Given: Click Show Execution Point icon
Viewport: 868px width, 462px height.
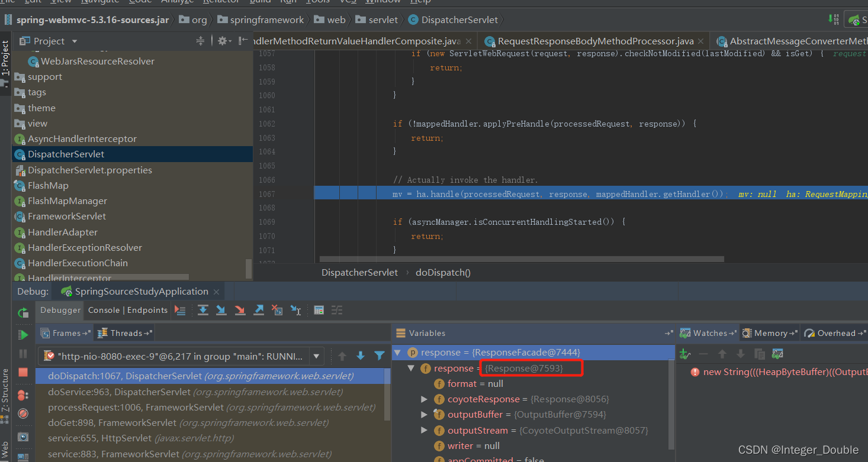Looking at the screenshot, I should pyautogui.click(x=181, y=310).
